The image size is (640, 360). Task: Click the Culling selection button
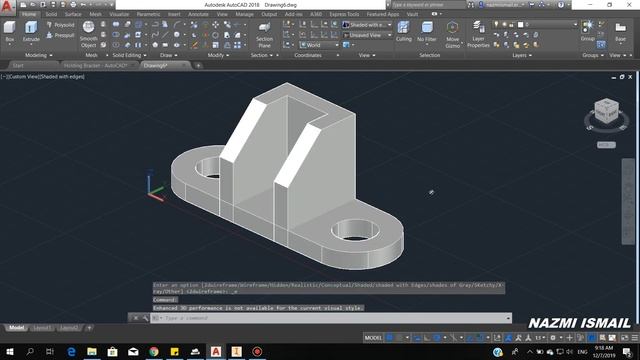point(404,32)
